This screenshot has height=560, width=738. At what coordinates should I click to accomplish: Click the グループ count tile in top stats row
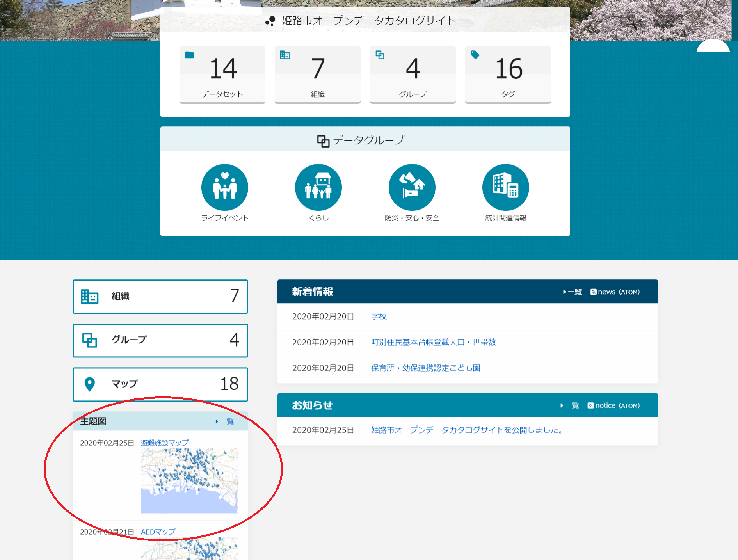413,74
